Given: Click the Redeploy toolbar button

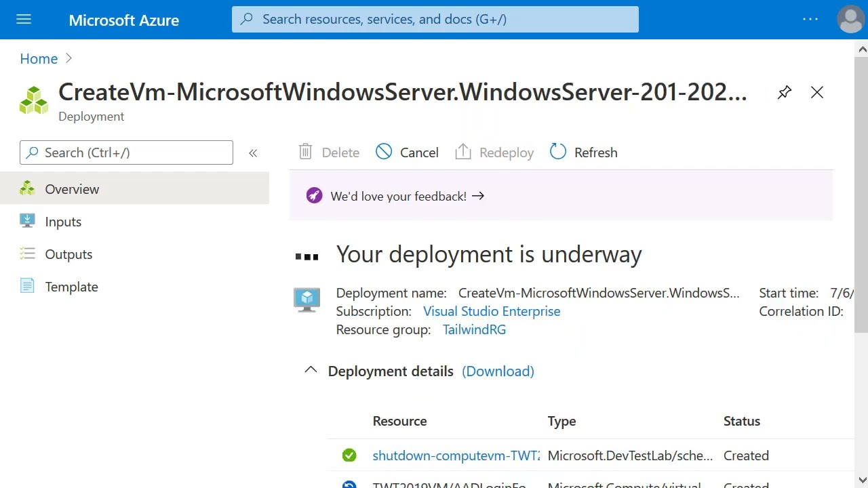Looking at the screenshot, I should (x=494, y=152).
